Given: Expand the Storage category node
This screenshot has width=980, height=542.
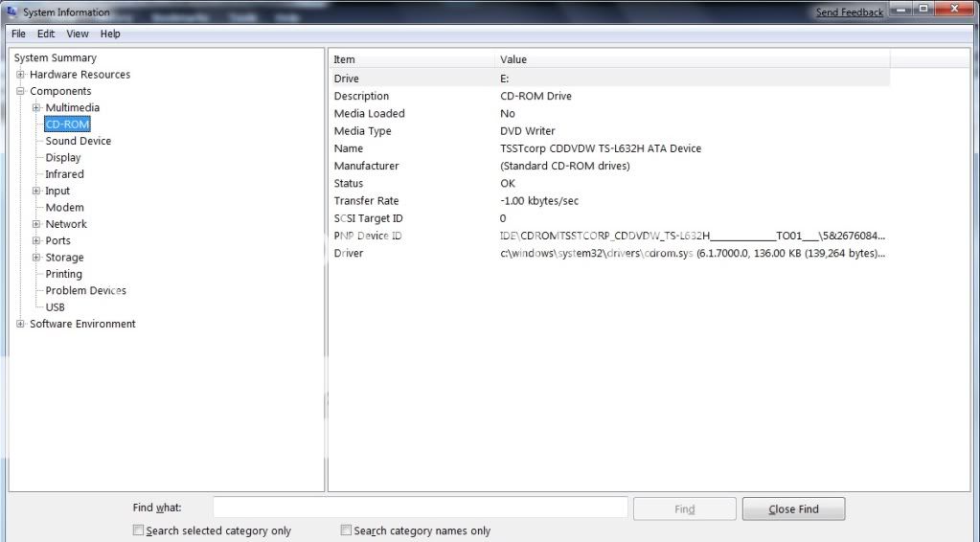Looking at the screenshot, I should tap(36, 258).
